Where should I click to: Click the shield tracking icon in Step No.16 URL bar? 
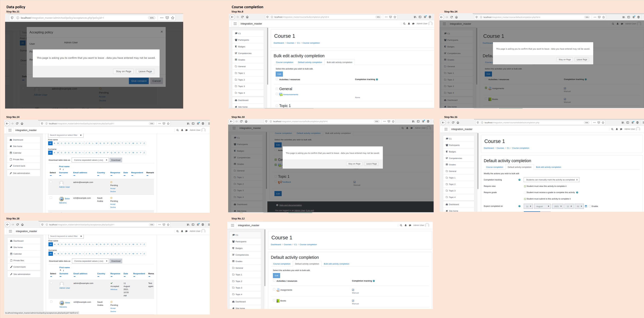point(478,123)
